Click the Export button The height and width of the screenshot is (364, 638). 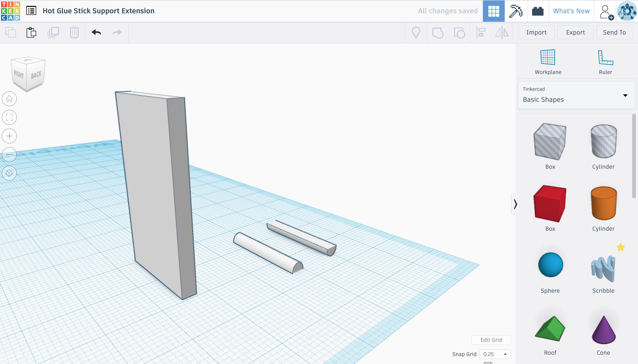click(x=575, y=33)
